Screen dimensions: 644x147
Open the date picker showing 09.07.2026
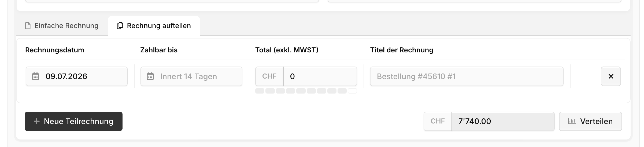click(77, 76)
